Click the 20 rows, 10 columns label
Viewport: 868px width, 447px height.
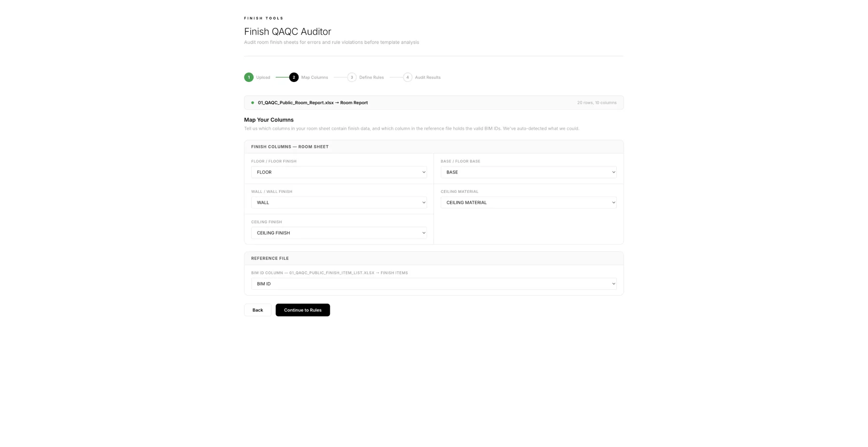pos(597,102)
